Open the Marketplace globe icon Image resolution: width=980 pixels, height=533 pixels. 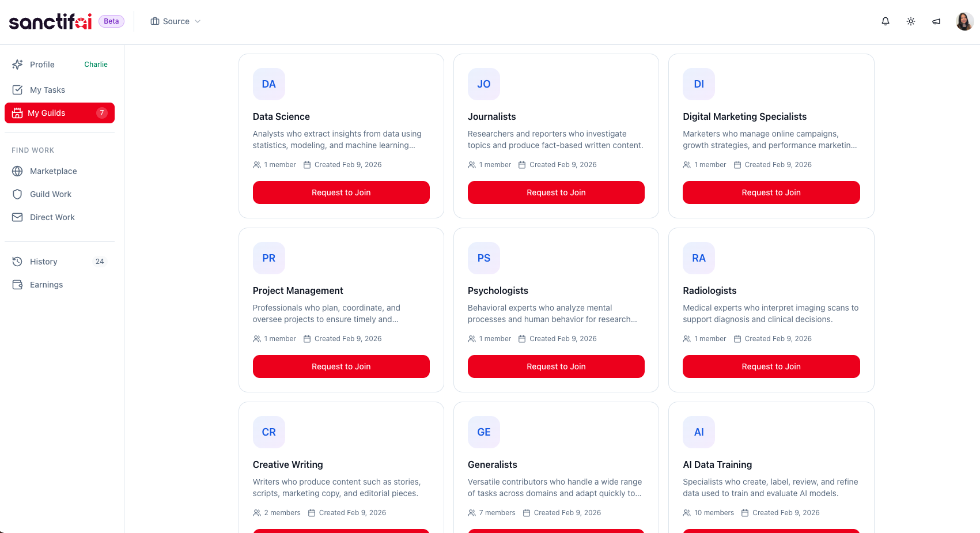coord(17,171)
